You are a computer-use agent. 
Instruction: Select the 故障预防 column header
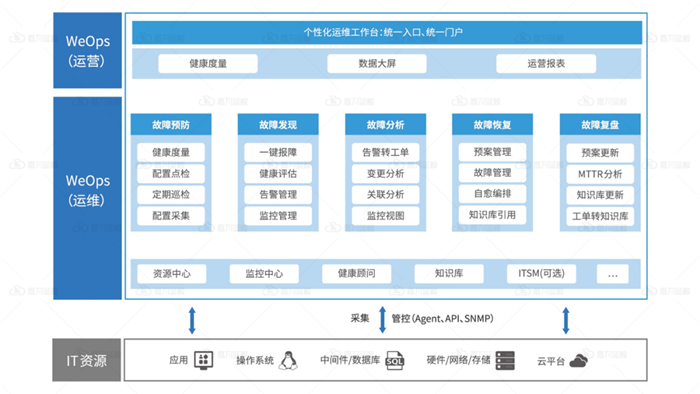click(171, 124)
